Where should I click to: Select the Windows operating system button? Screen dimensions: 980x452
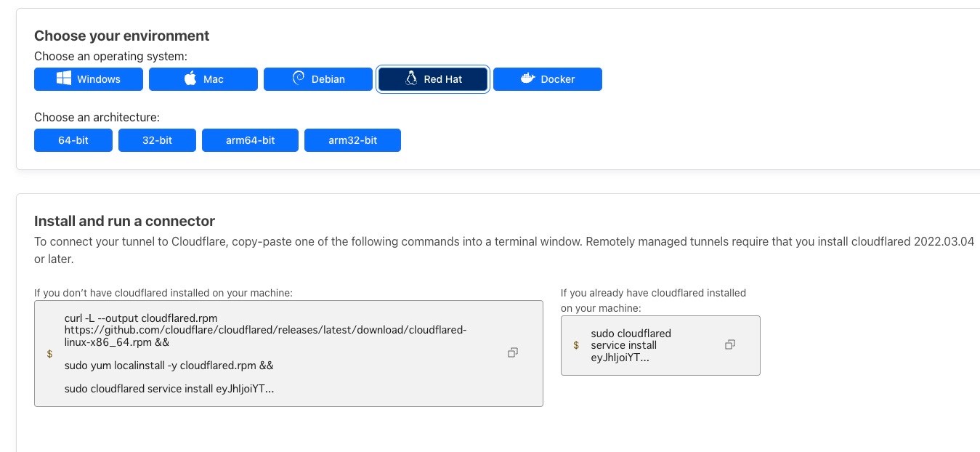(x=89, y=79)
